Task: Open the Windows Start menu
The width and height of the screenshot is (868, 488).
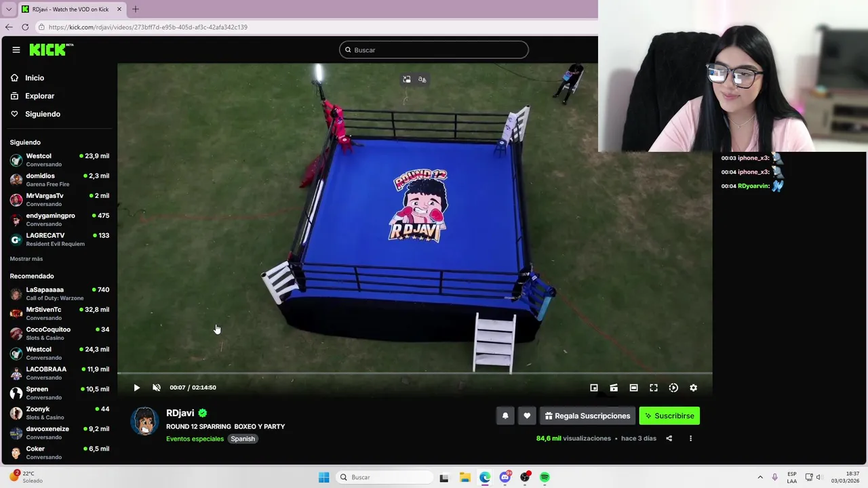Action: point(324,477)
